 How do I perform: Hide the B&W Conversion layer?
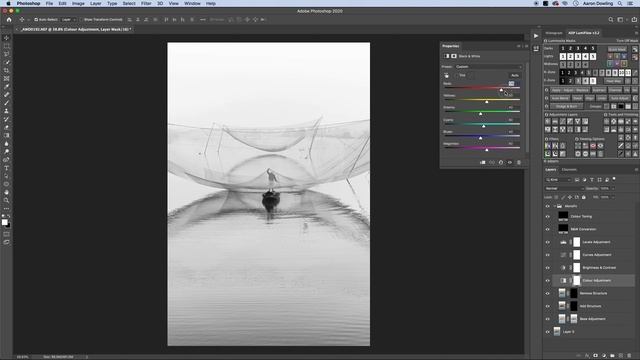tap(548, 229)
